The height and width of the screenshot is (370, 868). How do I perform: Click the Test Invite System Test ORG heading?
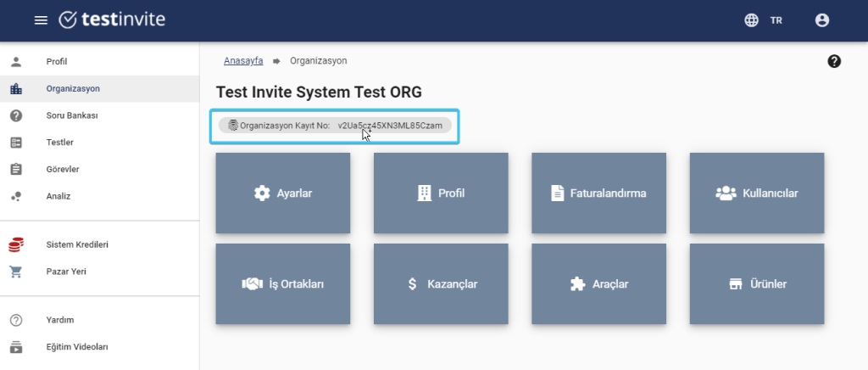click(319, 92)
